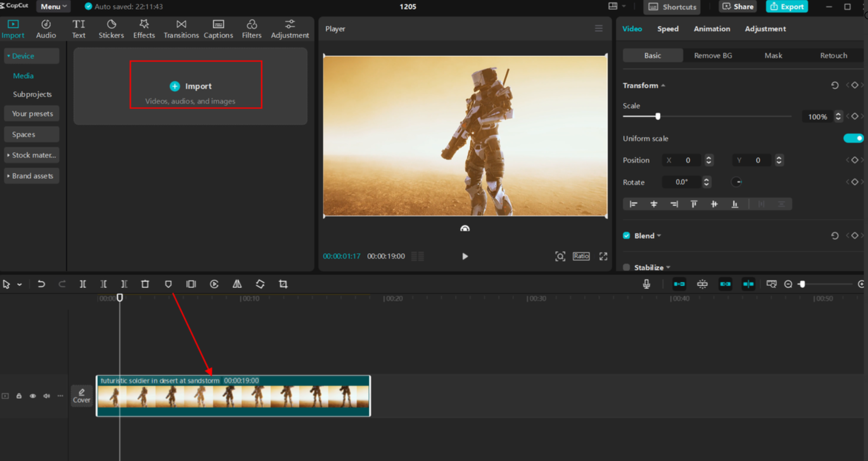Select the Crop tool above the timeline
The width and height of the screenshot is (868, 461).
(x=283, y=284)
